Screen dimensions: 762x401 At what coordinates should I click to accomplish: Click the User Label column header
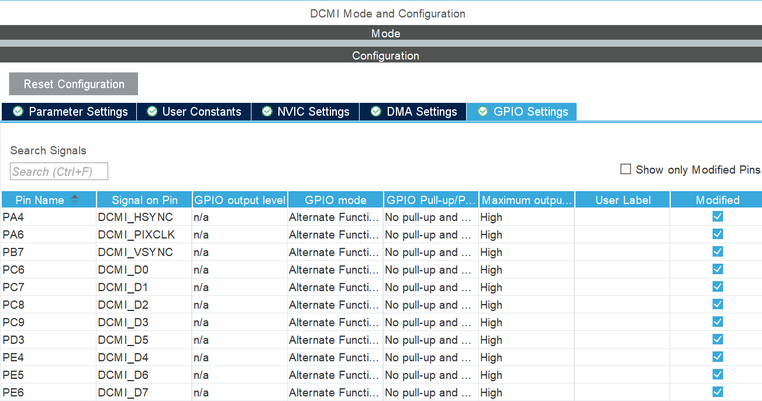pyautogui.click(x=623, y=200)
